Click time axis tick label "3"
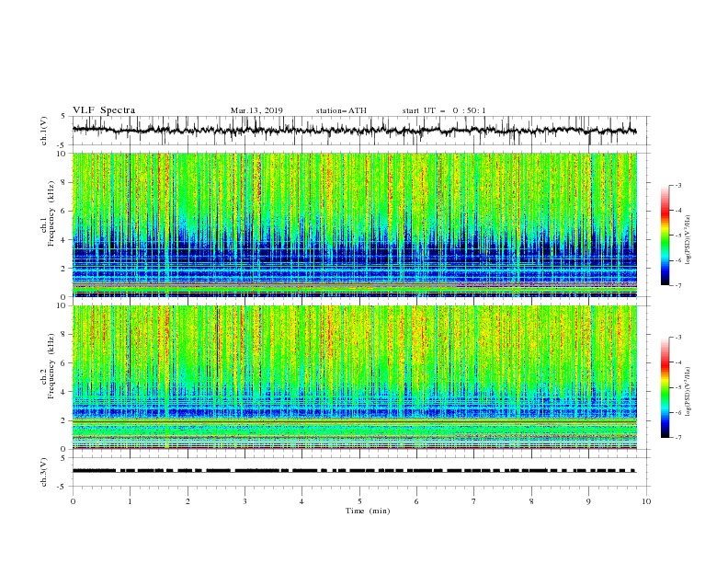This screenshot has height=563, width=728. (245, 501)
